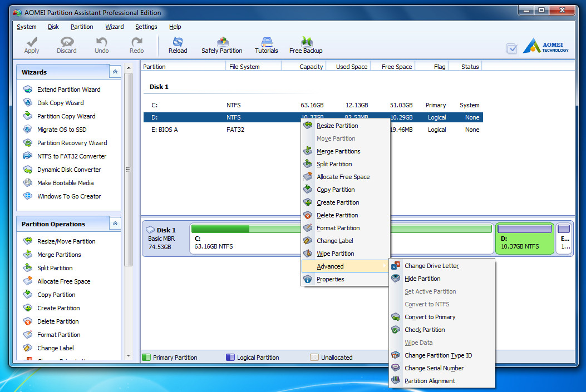Launch Migrate OS to SSD wizard
The height and width of the screenshot is (392, 586).
click(62, 130)
